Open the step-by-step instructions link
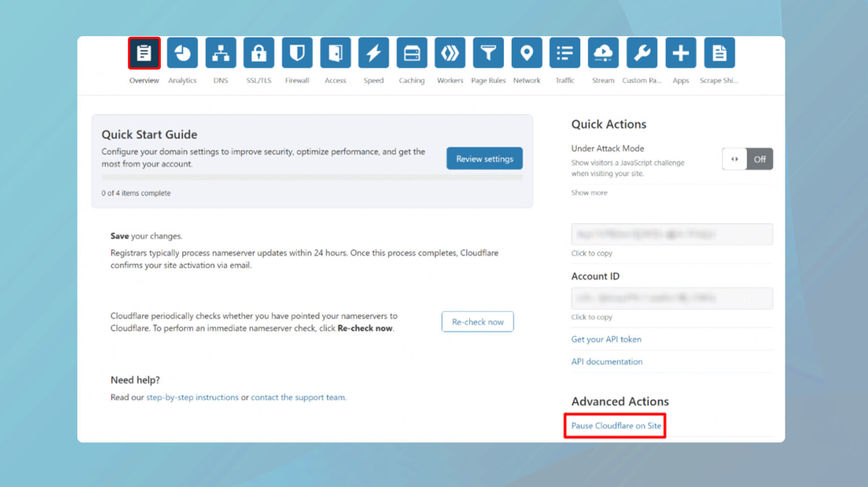The image size is (868, 487). point(191,397)
